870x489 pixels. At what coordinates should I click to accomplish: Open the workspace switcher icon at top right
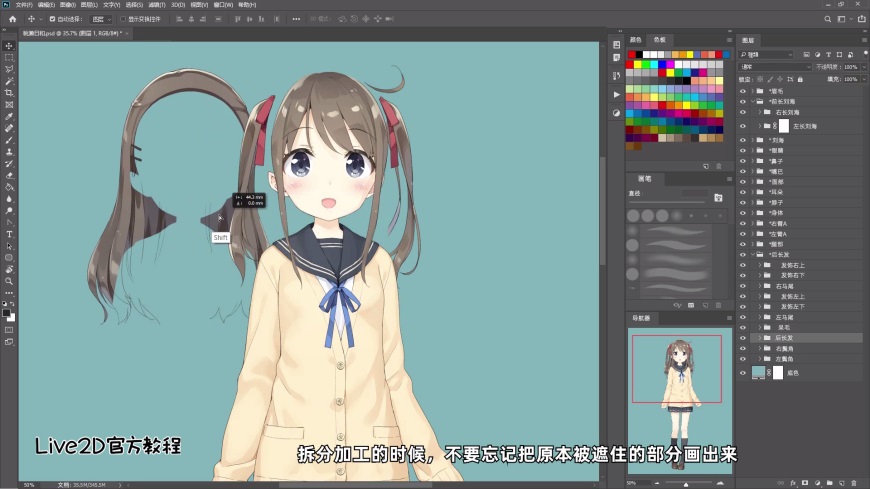pos(843,19)
